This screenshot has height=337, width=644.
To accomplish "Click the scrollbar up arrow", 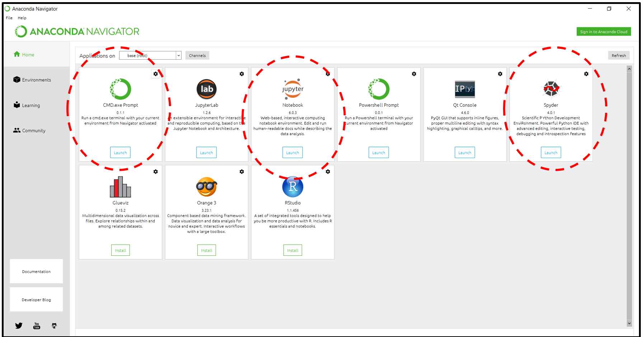I will coord(629,69).
